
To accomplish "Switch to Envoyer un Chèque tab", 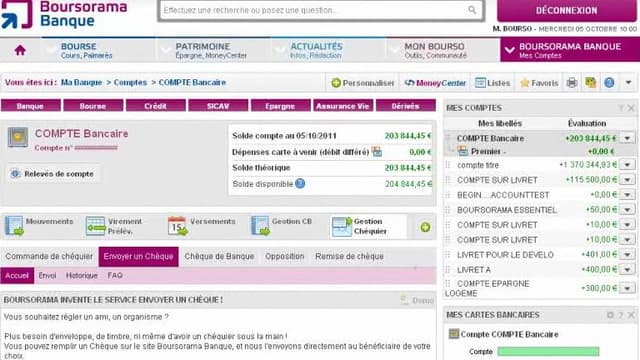I will [x=138, y=257].
